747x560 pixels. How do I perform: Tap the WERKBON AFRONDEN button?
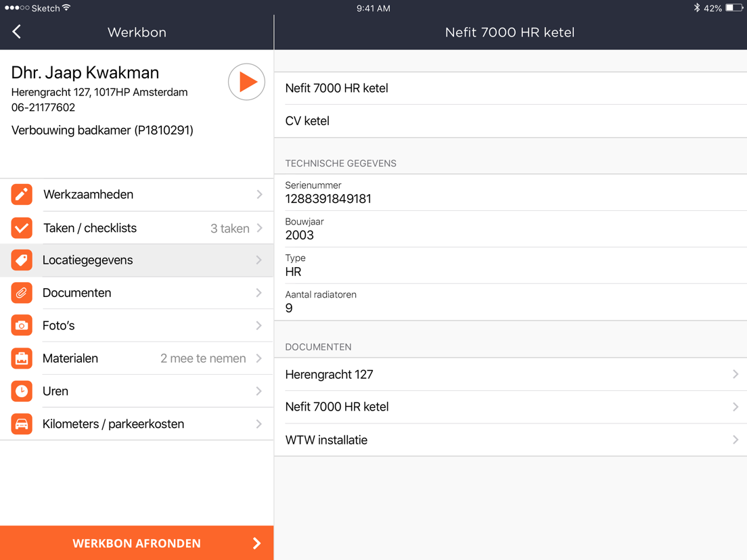pos(137,543)
